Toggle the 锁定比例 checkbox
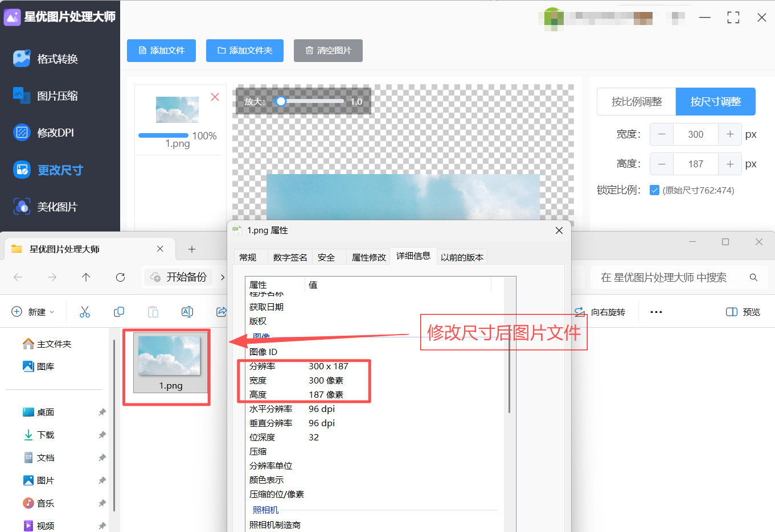Viewport: 775px width, 532px height. (x=655, y=190)
